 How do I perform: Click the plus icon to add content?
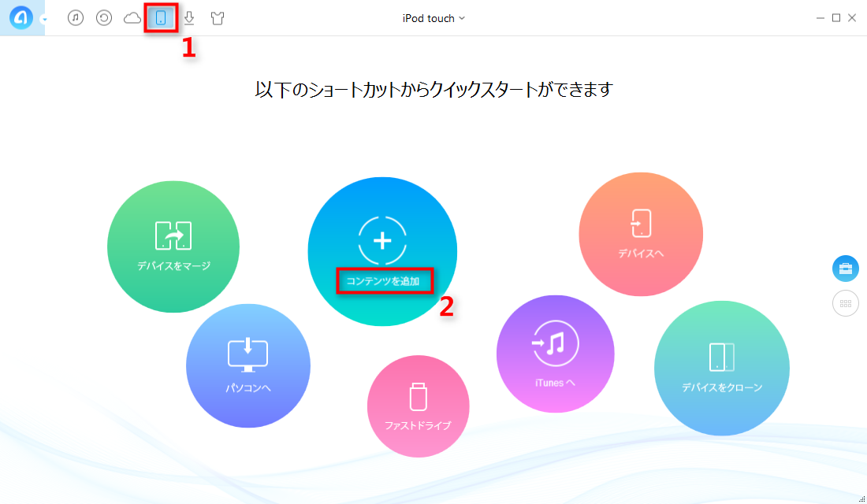382,240
